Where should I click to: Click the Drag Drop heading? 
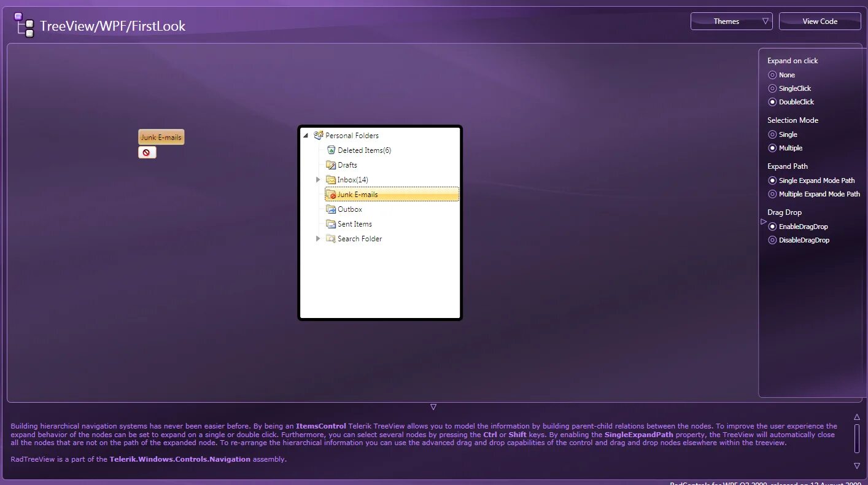click(x=785, y=212)
